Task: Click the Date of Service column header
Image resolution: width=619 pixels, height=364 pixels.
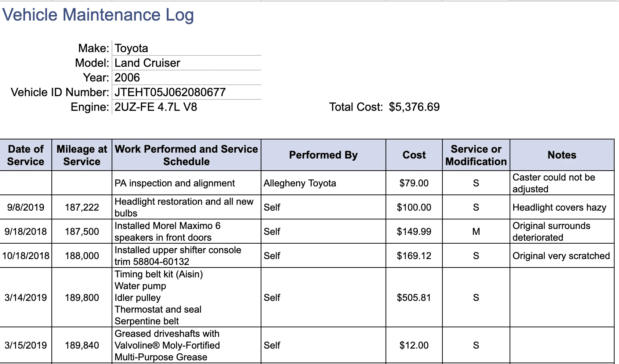Action: click(x=26, y=155)
